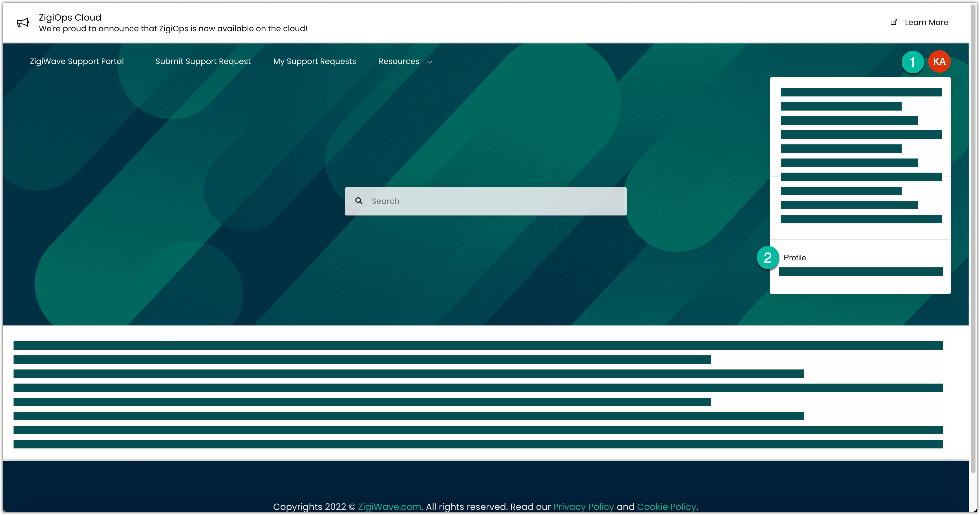Open the KA user avatar menu
The image size is (980, 515).
point(939,62)
